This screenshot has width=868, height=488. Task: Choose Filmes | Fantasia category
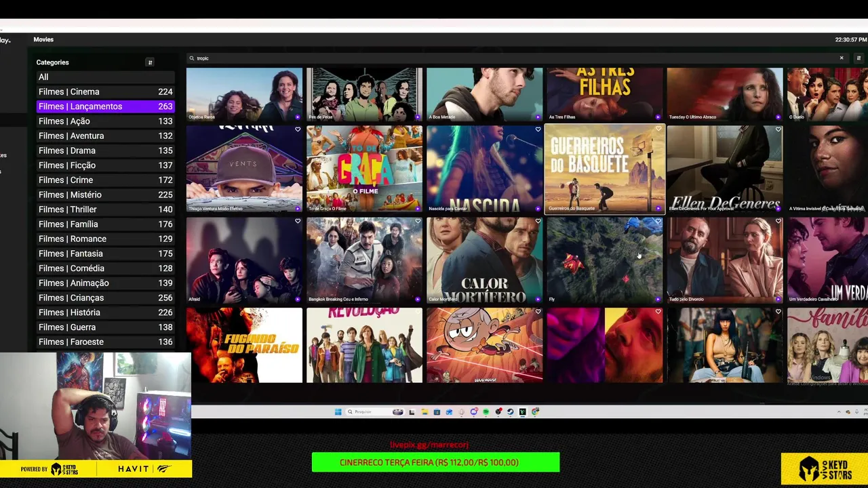pos(106,253)
